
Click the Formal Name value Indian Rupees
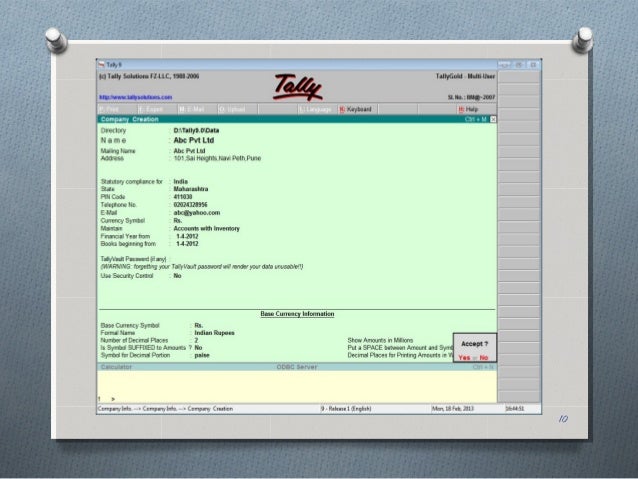[214, 333]
